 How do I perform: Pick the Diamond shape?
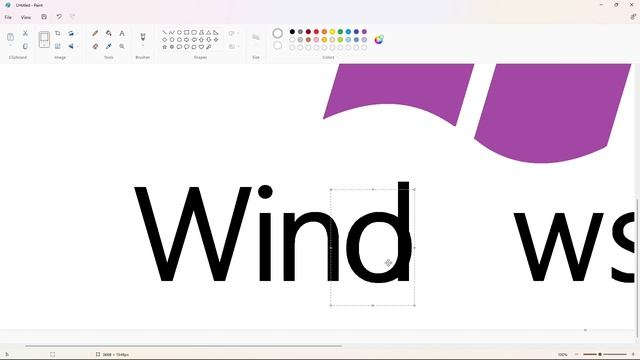tap(164, 40)
